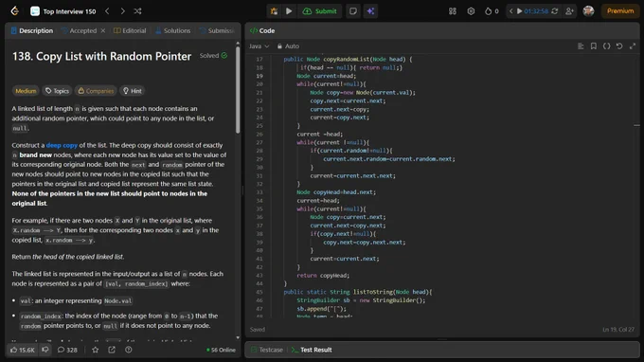Image resolution: width=644 pixels, height=362 pixels.
Task: Reset the timer with refresh icon
Action: [x=555, y=11]
